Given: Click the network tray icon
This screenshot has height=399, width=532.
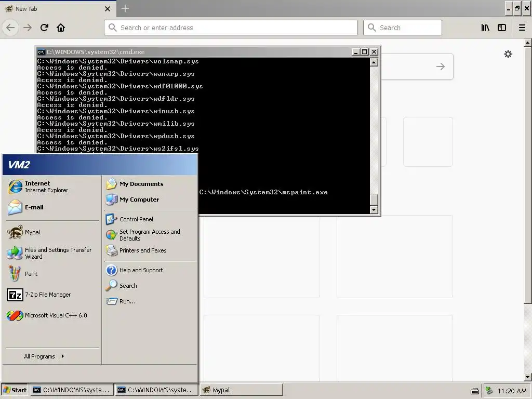Looking at the screenshot, I should tap(489, 391).
